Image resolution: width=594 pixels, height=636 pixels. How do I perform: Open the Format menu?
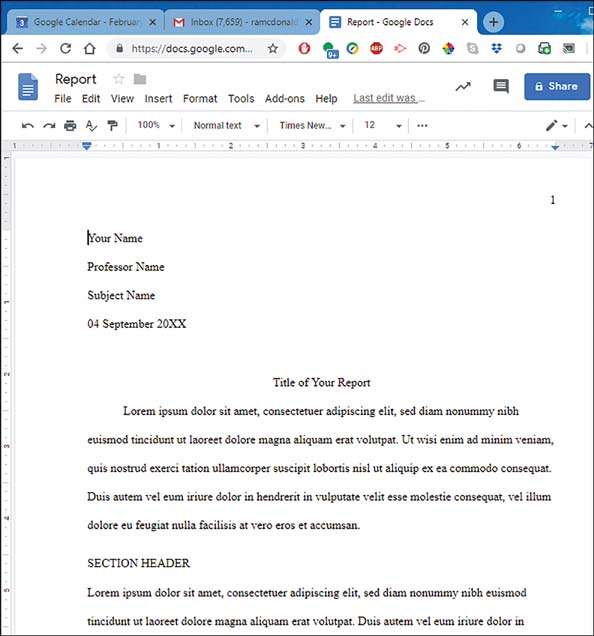click(200, 99)
